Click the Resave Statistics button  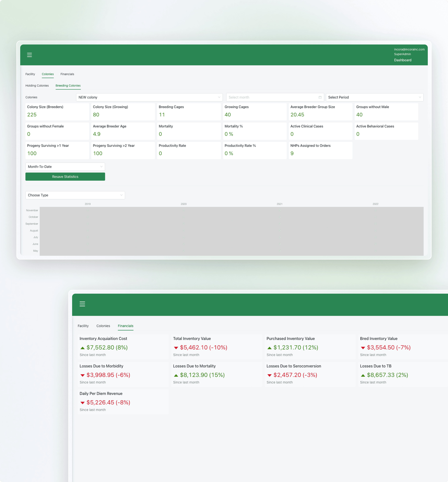coord(65,177)
